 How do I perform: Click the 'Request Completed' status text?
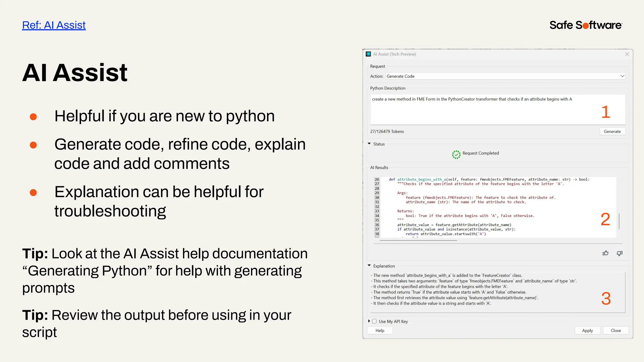(480, 153)
